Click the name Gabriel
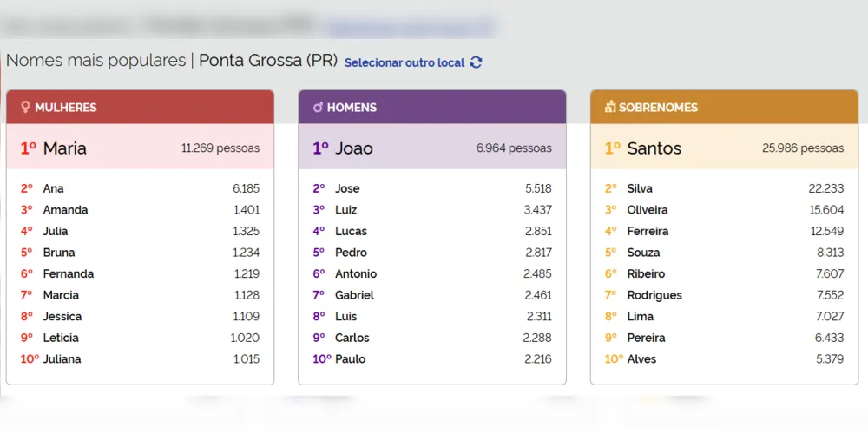Image resolution: width=868 pixels, height=434 pixels. (354, 295)
